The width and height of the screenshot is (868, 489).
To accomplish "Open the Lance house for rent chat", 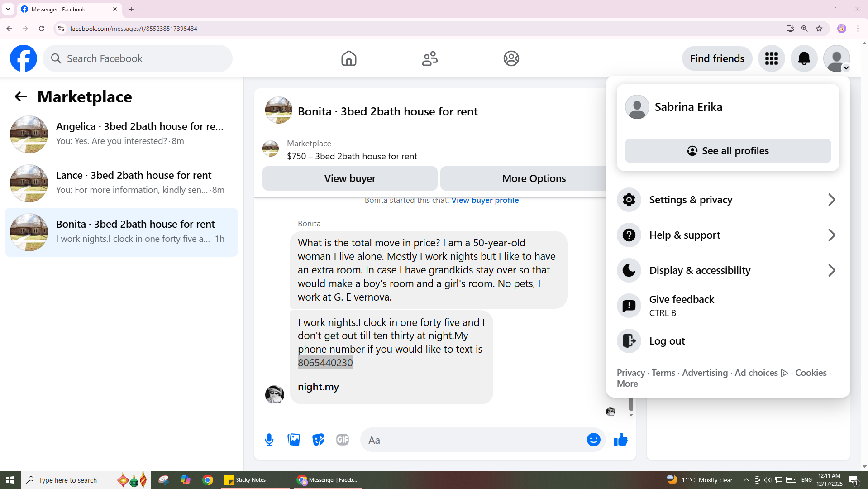I will pos(121,183).
